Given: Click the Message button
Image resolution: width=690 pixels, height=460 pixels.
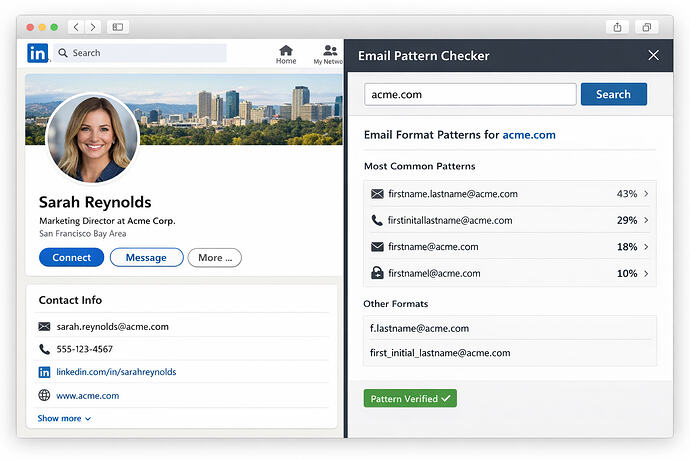Looking at the screenshot, I should [146, 258].
